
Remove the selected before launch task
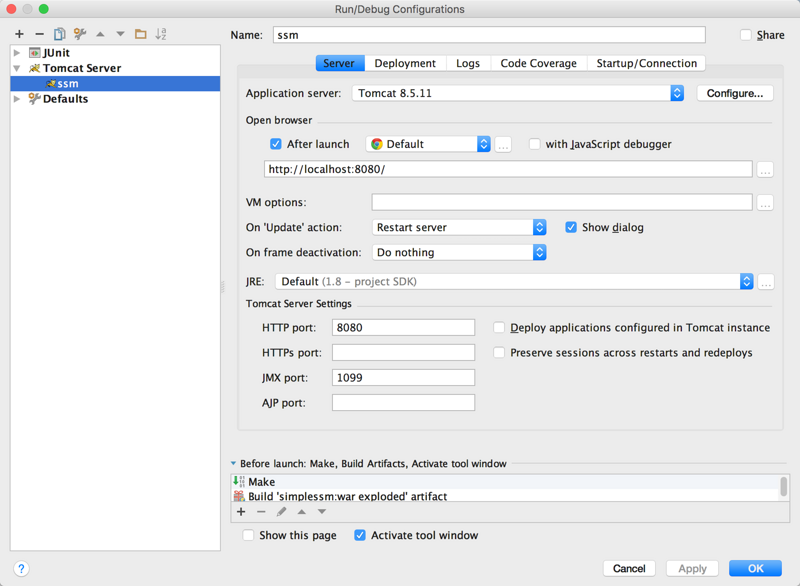(261, 512)
